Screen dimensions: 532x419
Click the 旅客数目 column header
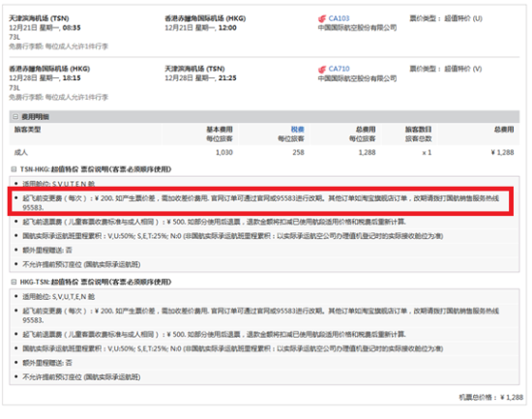[x=418, y=130]
